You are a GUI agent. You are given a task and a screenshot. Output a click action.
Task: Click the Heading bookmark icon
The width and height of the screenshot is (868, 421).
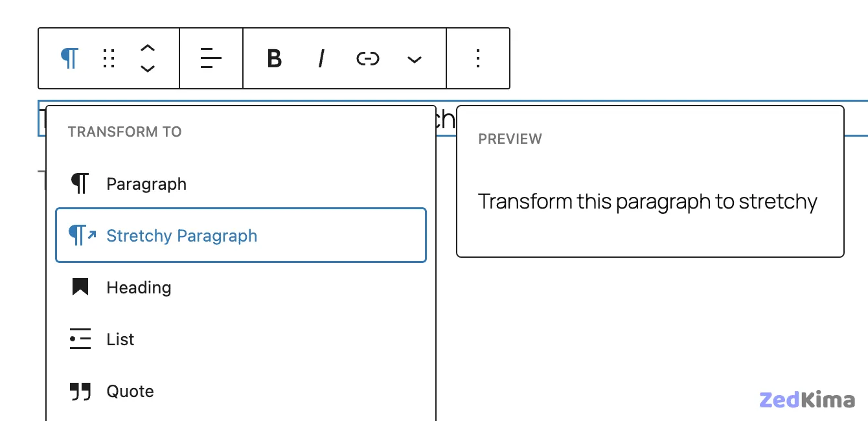point(80,287)
